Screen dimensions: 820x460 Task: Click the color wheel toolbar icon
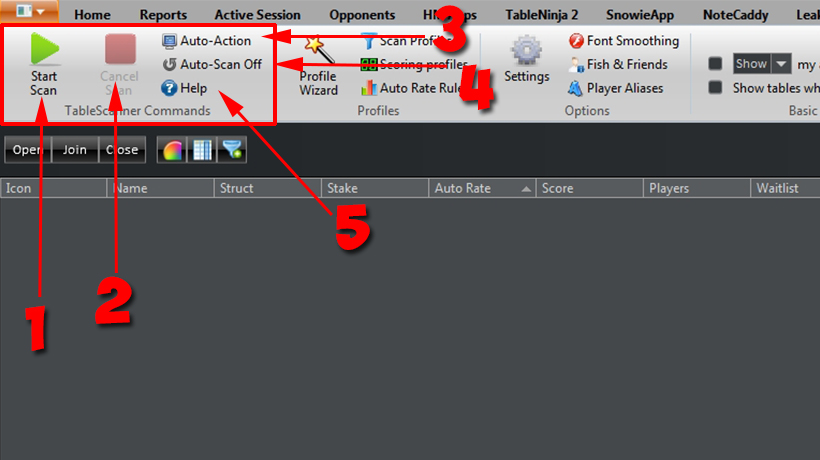coord(172,150)
